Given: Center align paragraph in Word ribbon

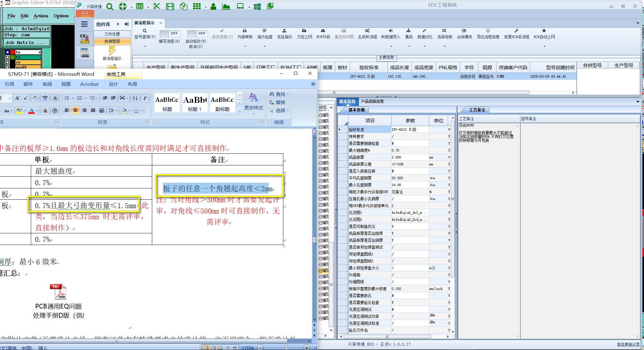Looking at the screenshot, I should (75, 110).
